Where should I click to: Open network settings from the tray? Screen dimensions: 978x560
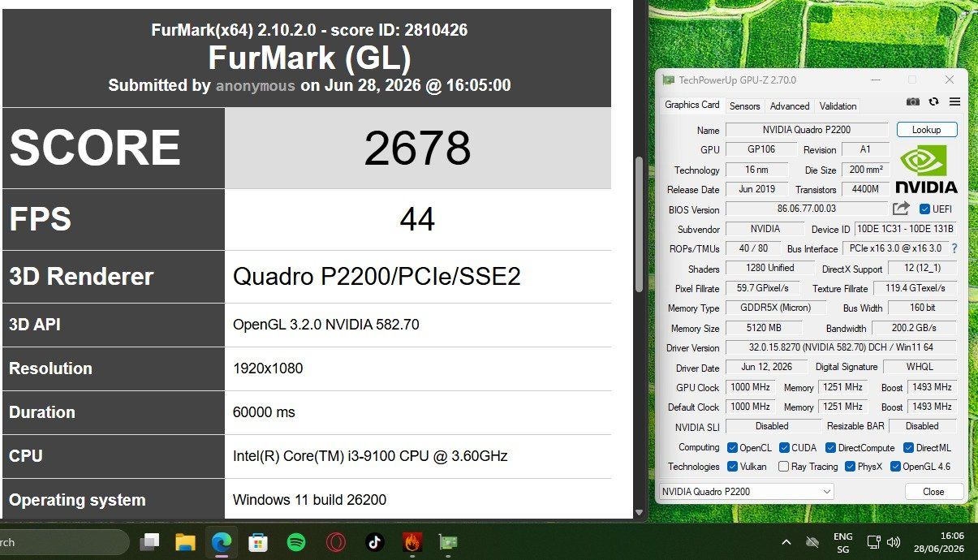click(x=874, y=541)
